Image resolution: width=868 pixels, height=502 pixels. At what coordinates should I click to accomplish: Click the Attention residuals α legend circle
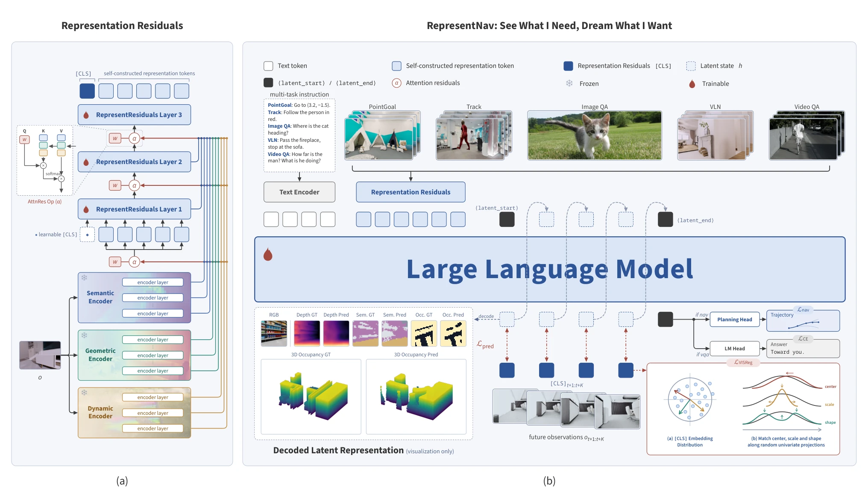396,83
